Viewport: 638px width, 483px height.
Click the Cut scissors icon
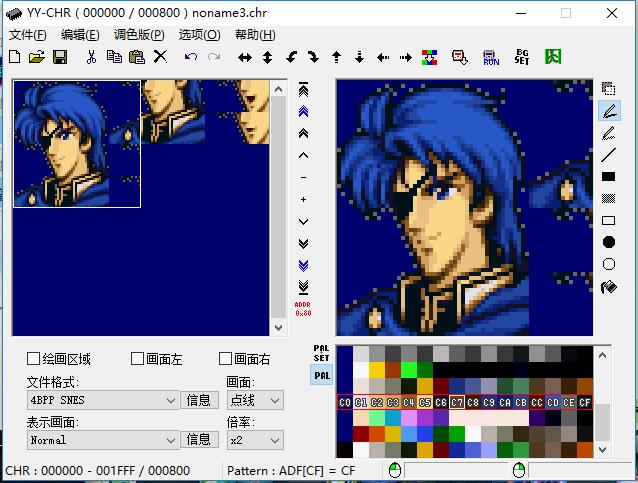pyautogui.click(x=92, y=57)
